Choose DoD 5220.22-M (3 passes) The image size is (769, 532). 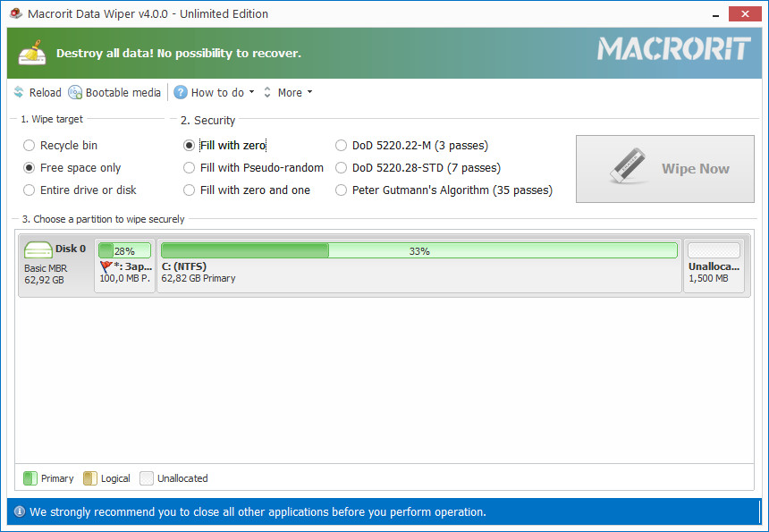(x=412, y=146)
